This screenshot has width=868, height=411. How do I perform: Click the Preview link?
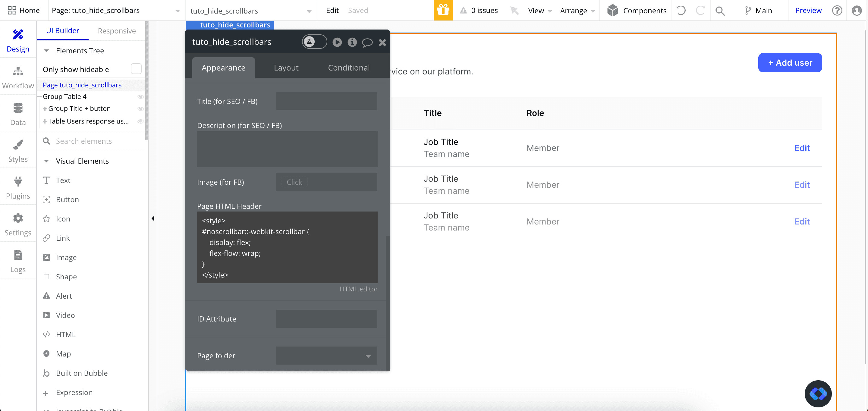808,11
